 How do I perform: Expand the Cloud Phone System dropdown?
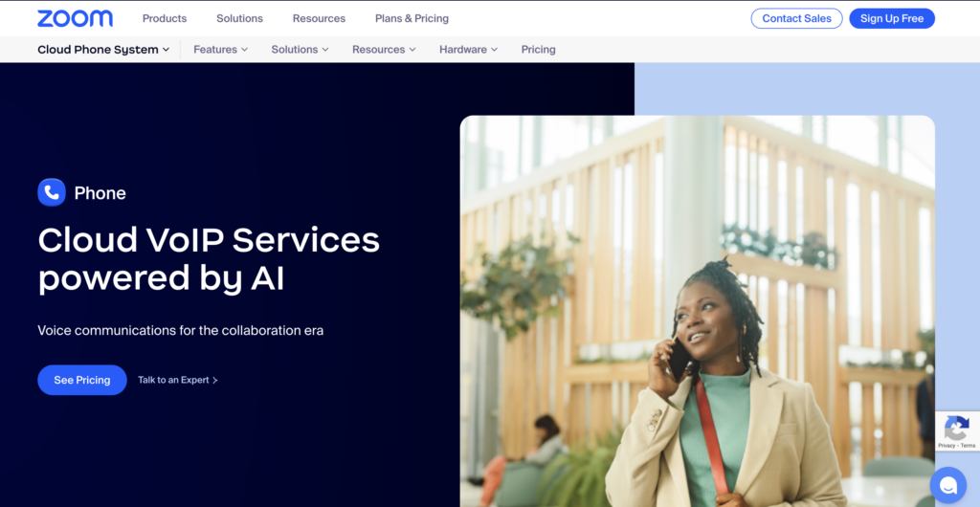tap(103, 50)
